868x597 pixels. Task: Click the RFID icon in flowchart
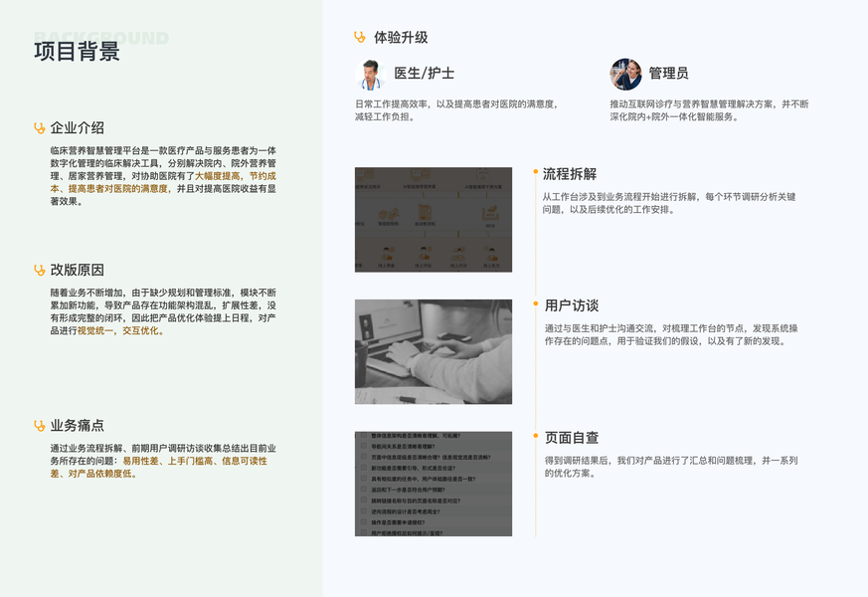point(490,214)
